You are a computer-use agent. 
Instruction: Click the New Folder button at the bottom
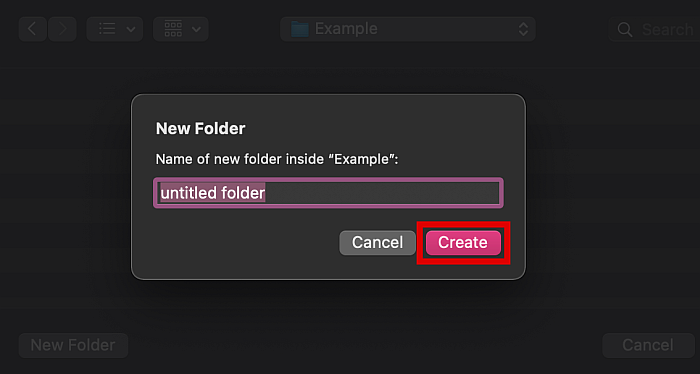point(73,345)
